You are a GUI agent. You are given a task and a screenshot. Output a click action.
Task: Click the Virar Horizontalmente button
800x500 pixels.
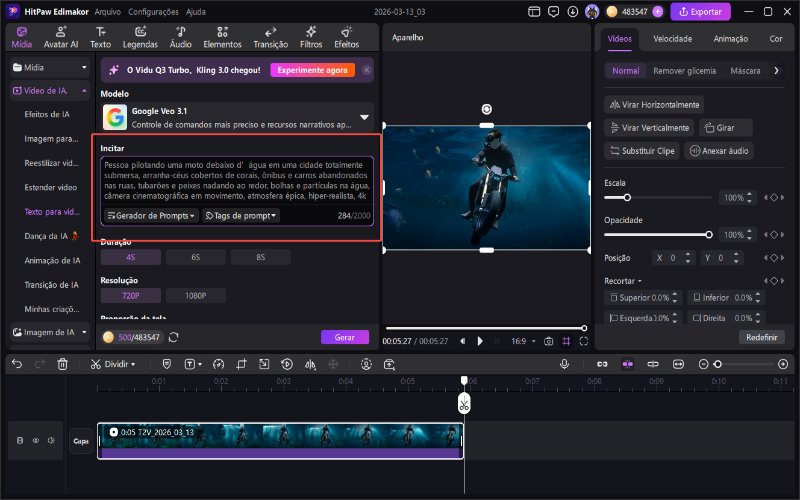pos(654,104)
